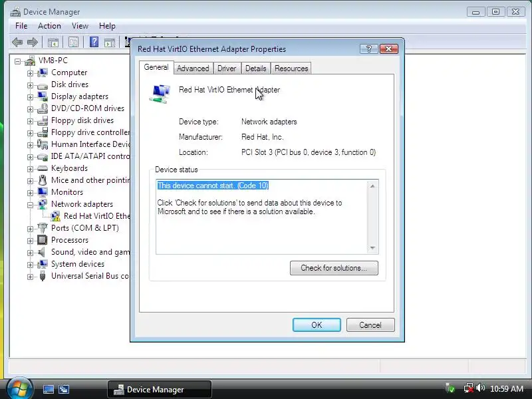
Task: Expand the Processors node
Action: (x=30, y=241)
